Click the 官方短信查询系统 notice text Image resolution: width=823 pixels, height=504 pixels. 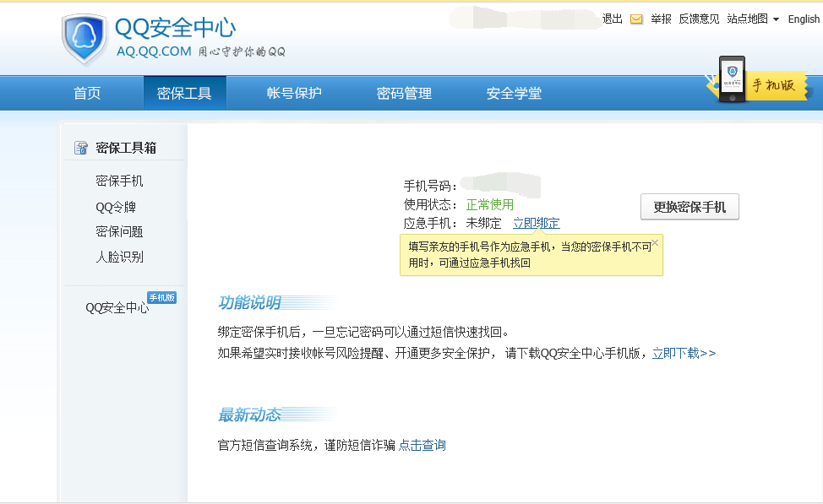click(x=307, y=445)
